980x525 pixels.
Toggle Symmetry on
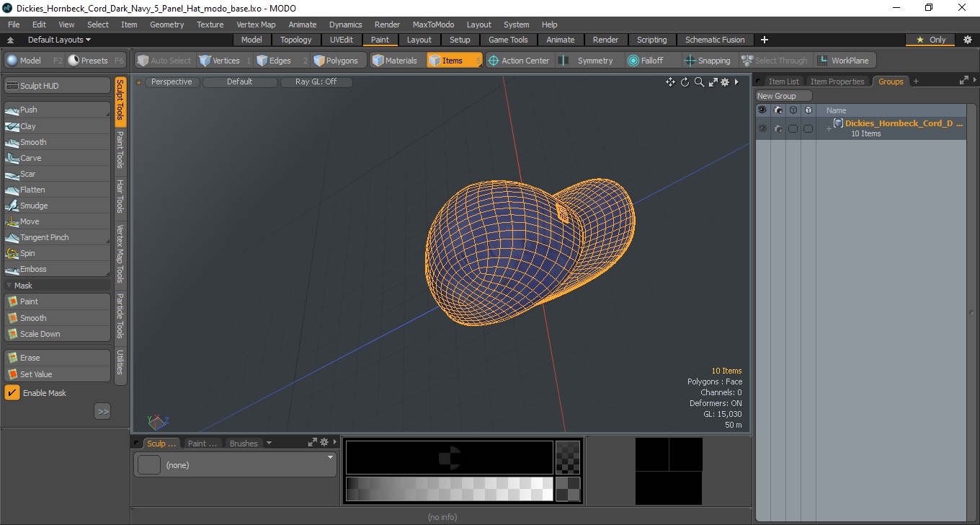click(x=589, y=61)
